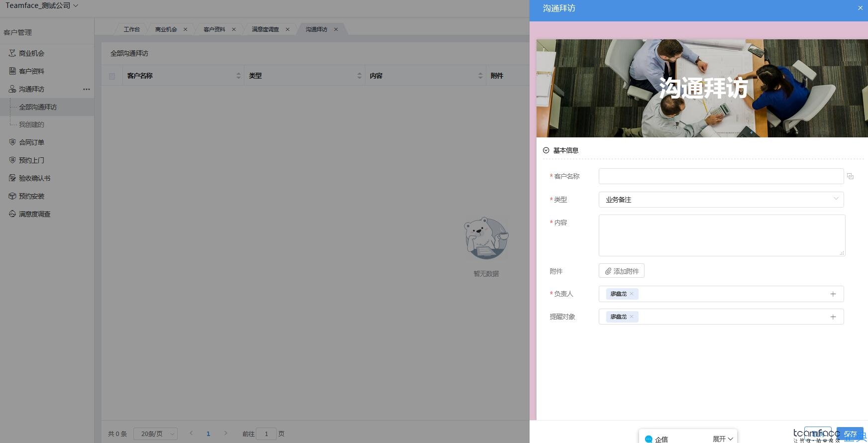This screenshot has height=443, width=868.
Task: Open 合同订单 in the sidebar menu
Action: (31, 142)
